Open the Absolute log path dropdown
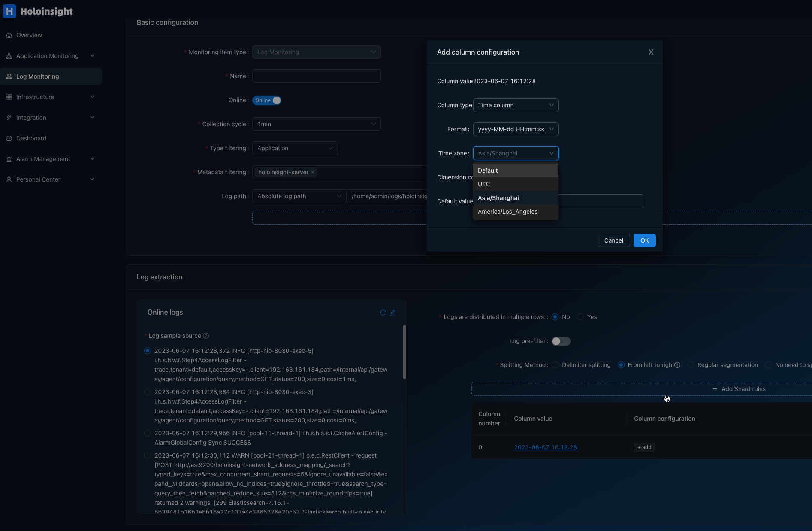 pyautogui.click(x=299, y=196)
